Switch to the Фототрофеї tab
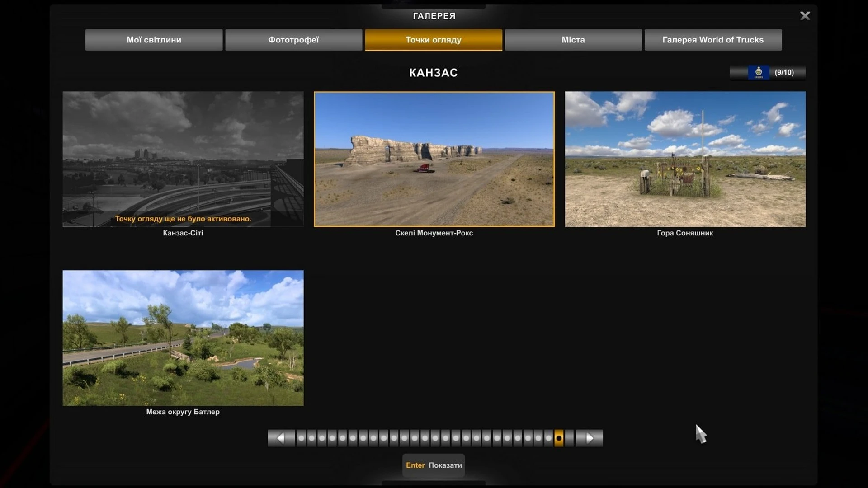The width and height of the screenshot is (868, 488). [x=293, y=40]
